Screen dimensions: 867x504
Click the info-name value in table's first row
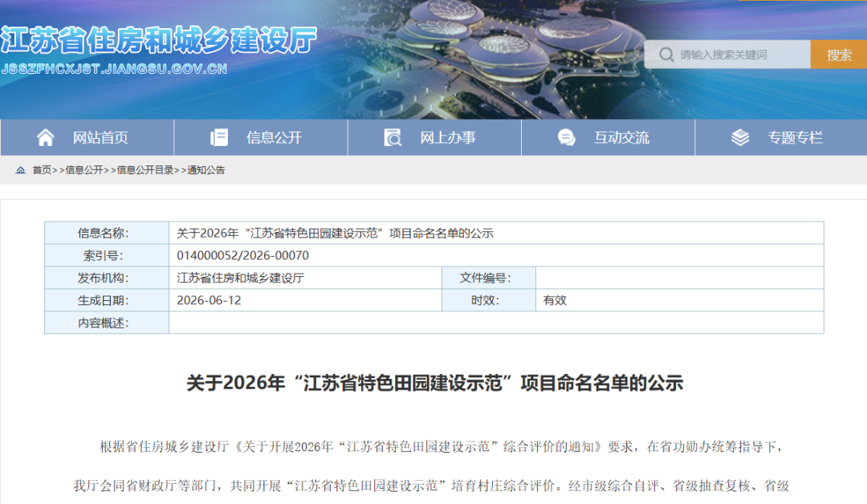[x=335, y=234]
